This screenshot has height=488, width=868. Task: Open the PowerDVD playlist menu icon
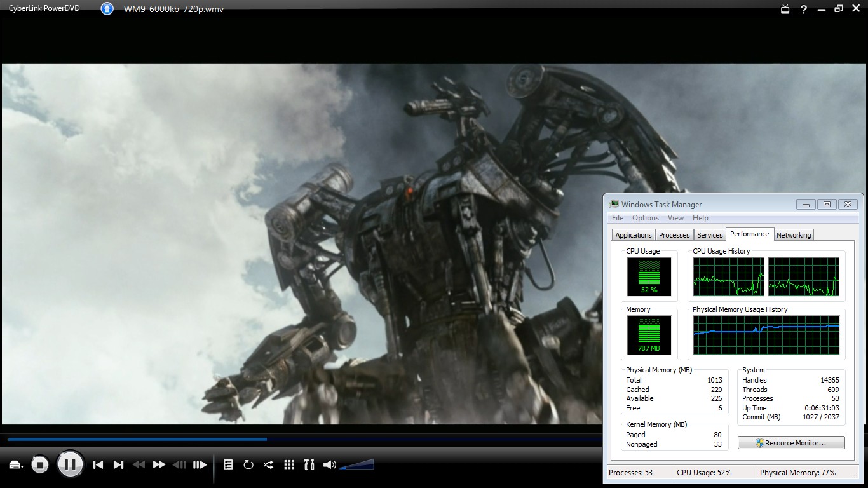[228, 465]
